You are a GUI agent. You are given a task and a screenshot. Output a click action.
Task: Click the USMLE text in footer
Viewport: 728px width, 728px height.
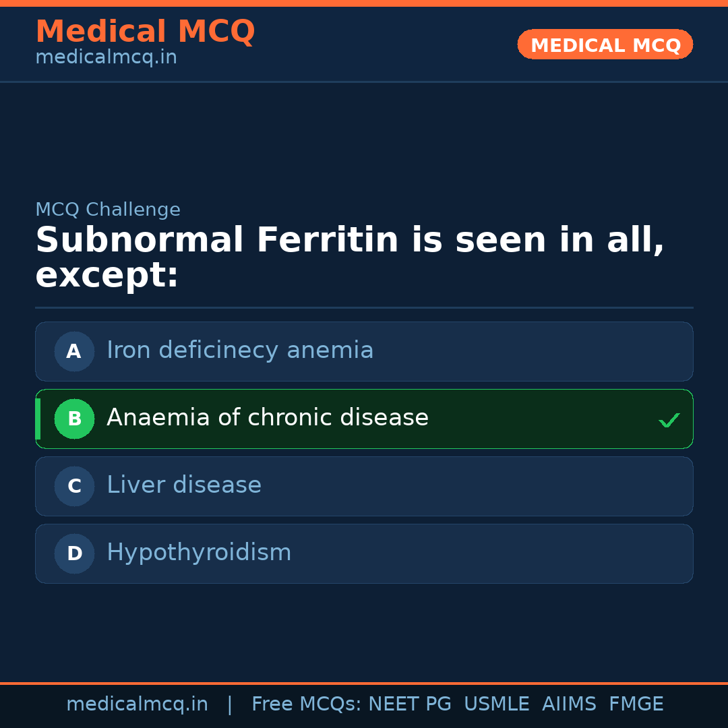[496, 704]
